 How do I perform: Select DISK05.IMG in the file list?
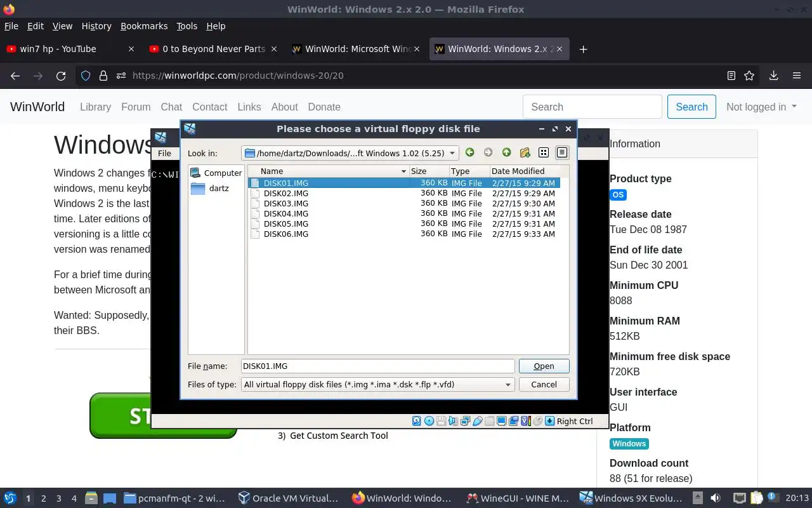pyautogui.click(x=403, y=224)
